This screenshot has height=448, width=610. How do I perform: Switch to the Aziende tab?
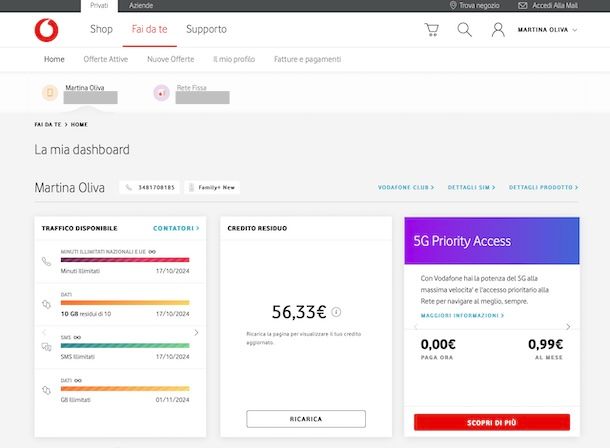(141, 5)
